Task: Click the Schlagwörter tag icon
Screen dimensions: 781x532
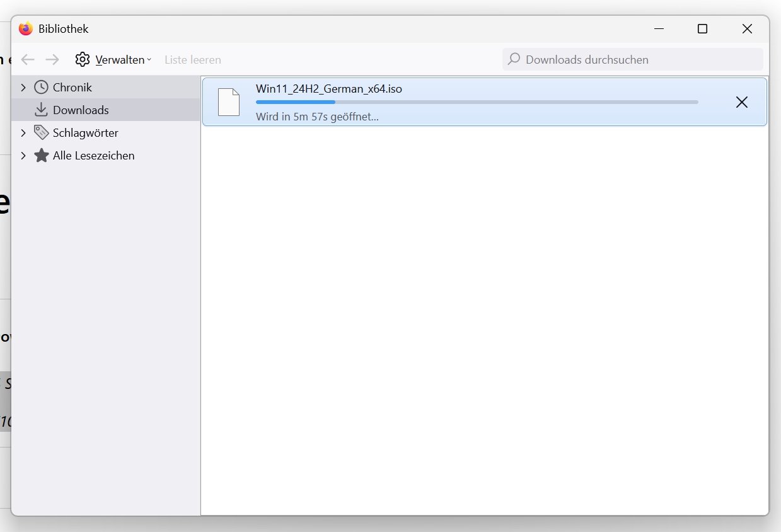Action: (x=41, y=132)
